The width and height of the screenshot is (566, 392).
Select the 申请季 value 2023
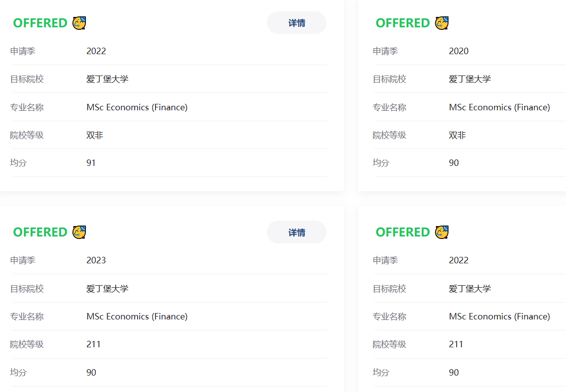click(96, 260)
